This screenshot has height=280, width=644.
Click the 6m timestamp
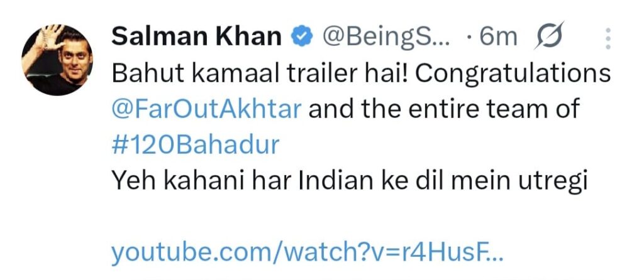tap(498, 37)
